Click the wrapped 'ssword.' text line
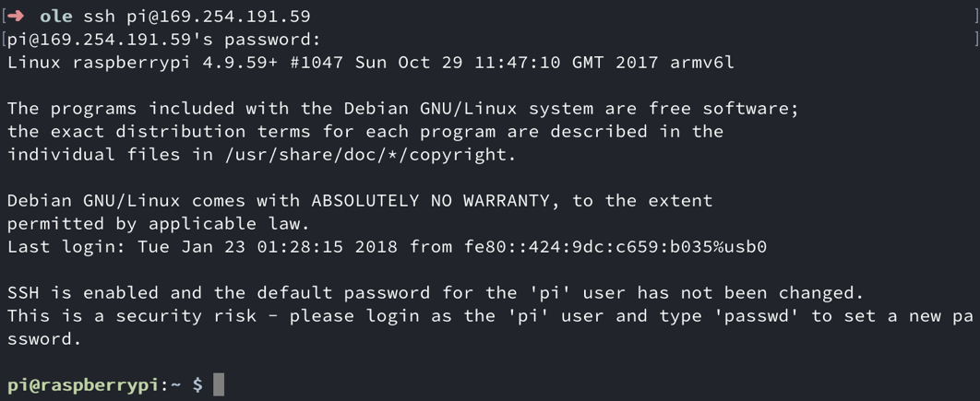 (45, 339)
